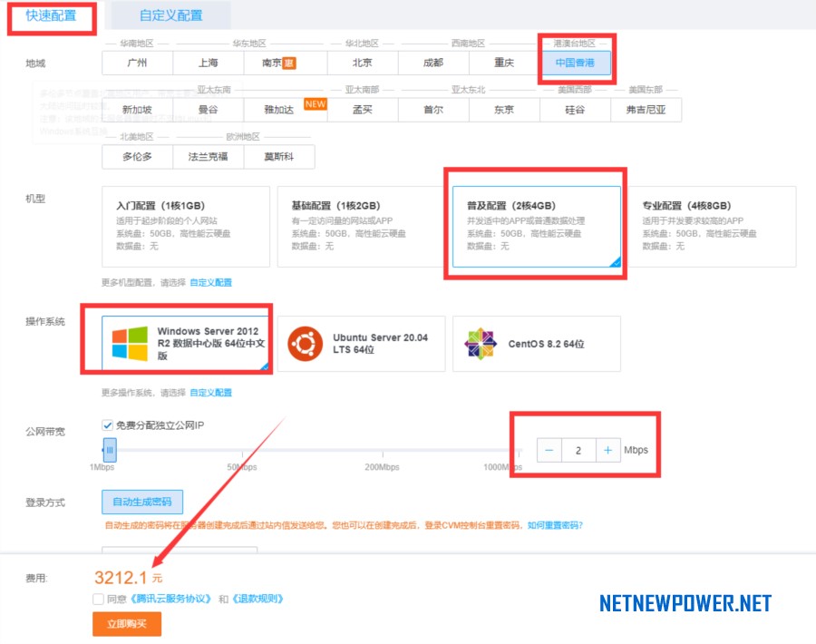Choose the 莫斯科 region option
816x644 pixels.
point(279,157)
